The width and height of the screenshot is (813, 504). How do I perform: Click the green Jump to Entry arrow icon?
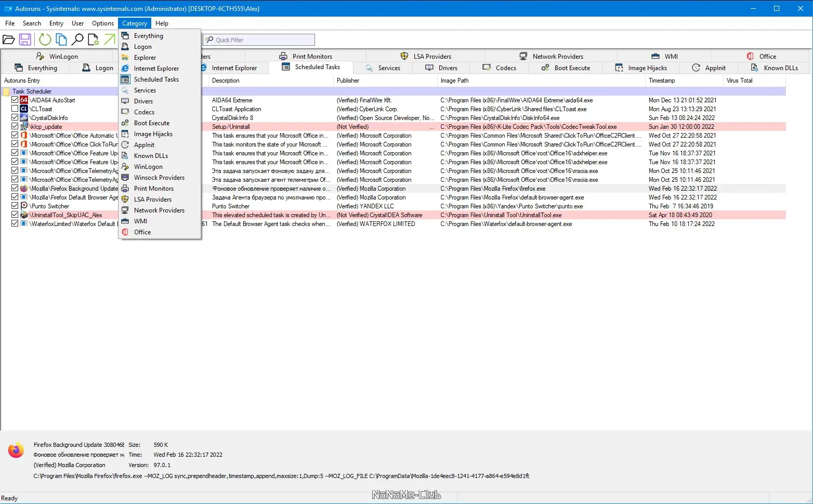(x=110, y=39)
